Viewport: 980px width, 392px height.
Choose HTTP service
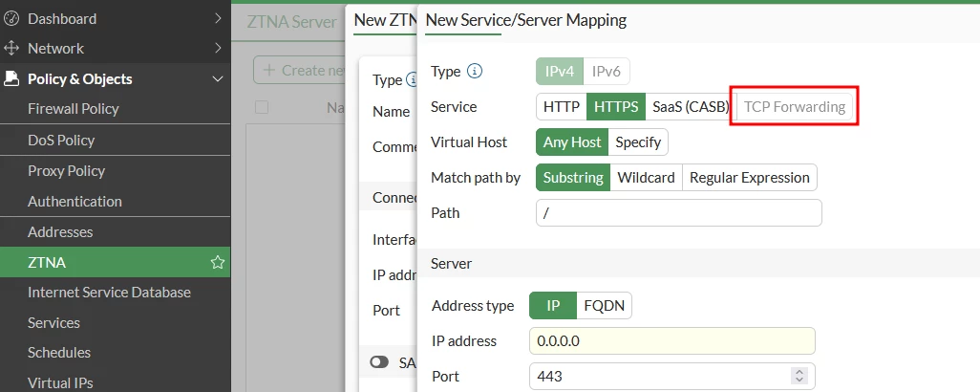(562, 107)
